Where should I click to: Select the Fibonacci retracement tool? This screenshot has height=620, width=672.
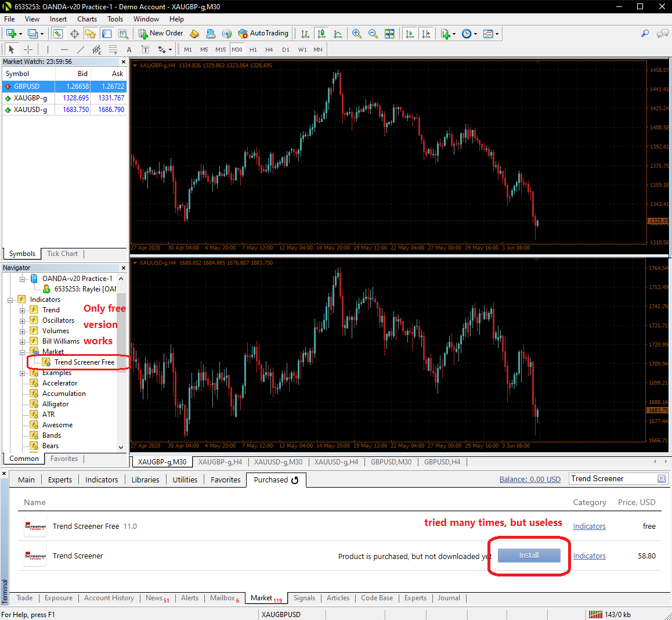click(x=113, y=49)
